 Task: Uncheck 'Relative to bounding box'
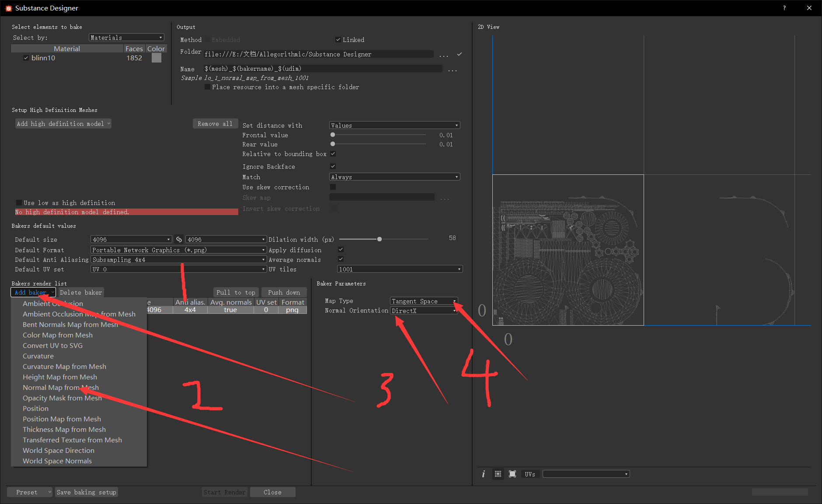tap(333, 153)
